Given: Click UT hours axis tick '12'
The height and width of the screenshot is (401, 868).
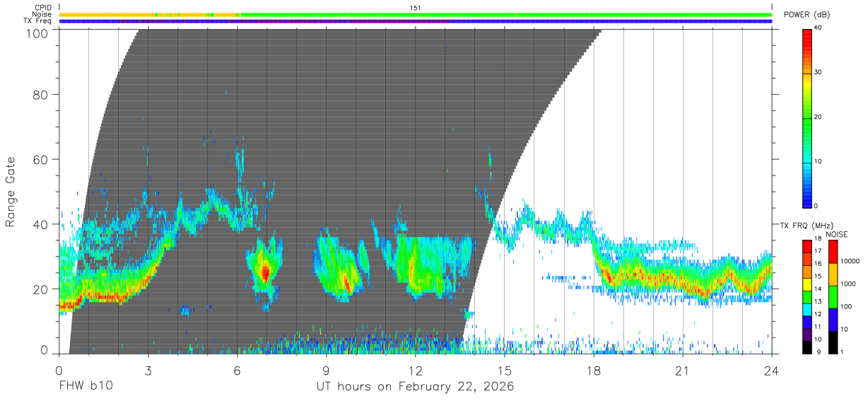Looking at the screenshot, I should [416, 370].
